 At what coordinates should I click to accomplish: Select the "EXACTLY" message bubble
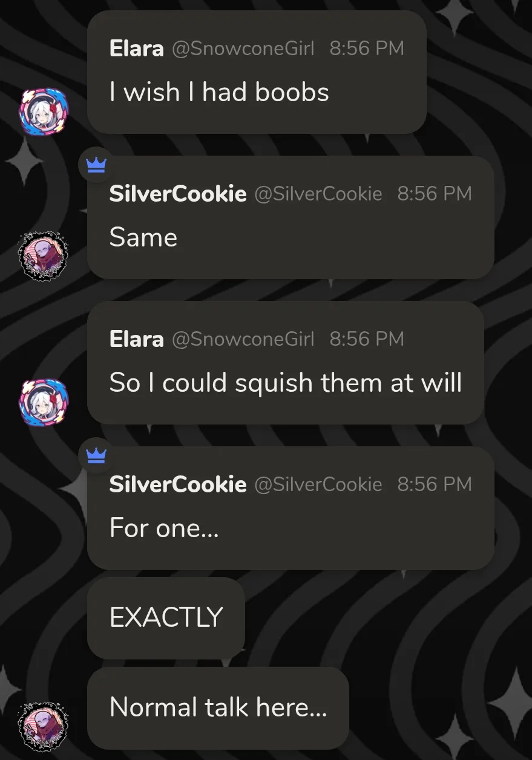coord(166,618)
